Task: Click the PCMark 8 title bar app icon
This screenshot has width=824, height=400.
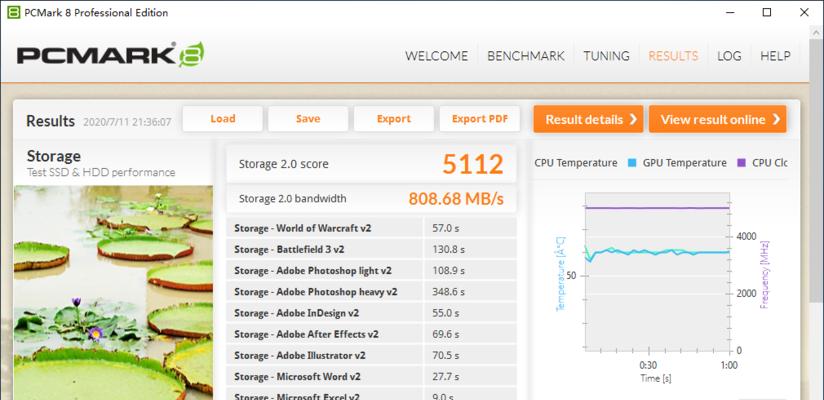Action: (x=14, y=12)
